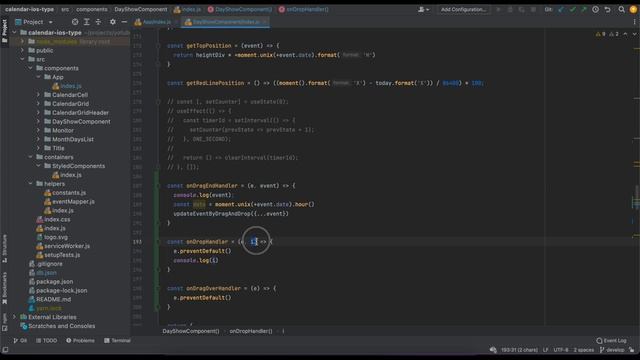Click the components breadcrumb in navigation bar
This screenshot has height=360, width=640.
click(x=92, y=9)
